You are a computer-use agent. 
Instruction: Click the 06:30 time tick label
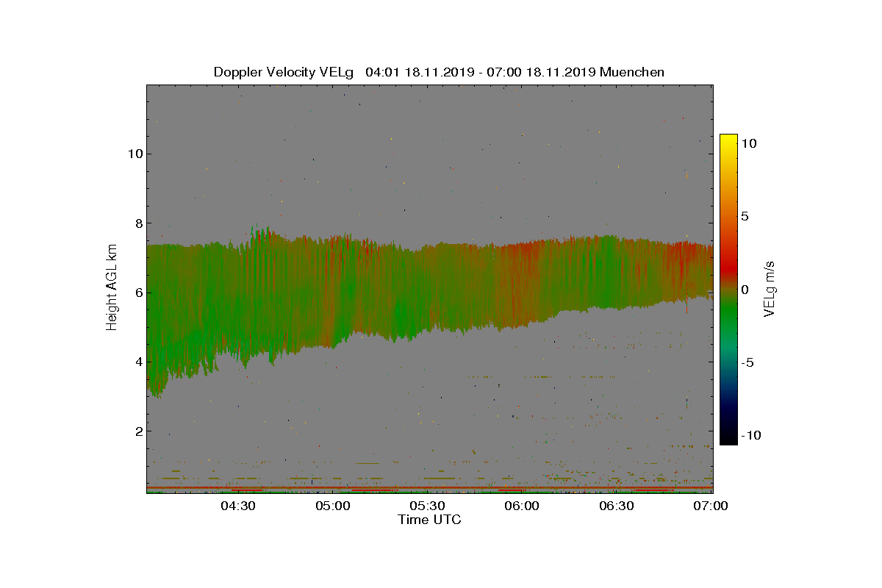(x=617, y=506)
